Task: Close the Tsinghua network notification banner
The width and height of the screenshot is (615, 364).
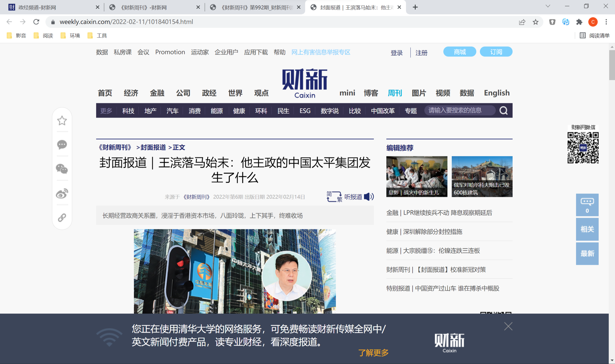Action: (508, 326)
